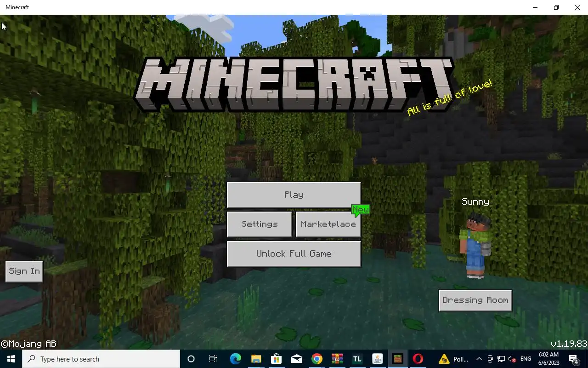Open the Mail app from taskbar
The image size is (588, 368).
(297, 359)
